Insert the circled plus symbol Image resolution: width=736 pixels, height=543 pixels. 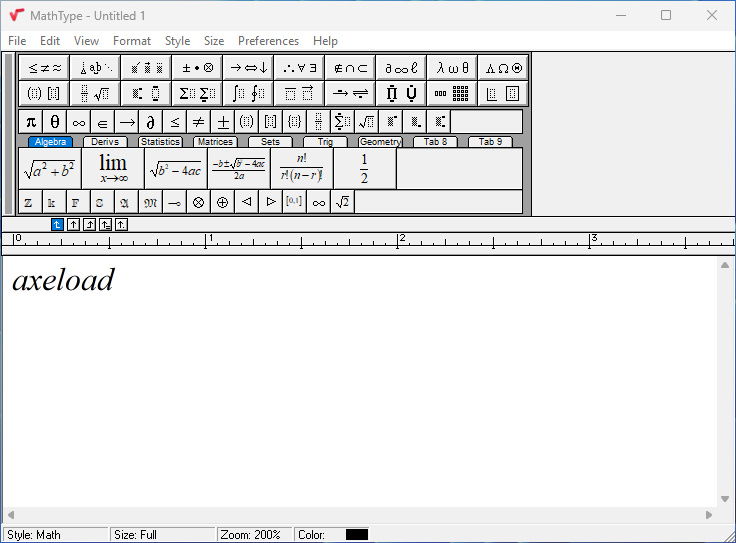click(x=222, y=202)
